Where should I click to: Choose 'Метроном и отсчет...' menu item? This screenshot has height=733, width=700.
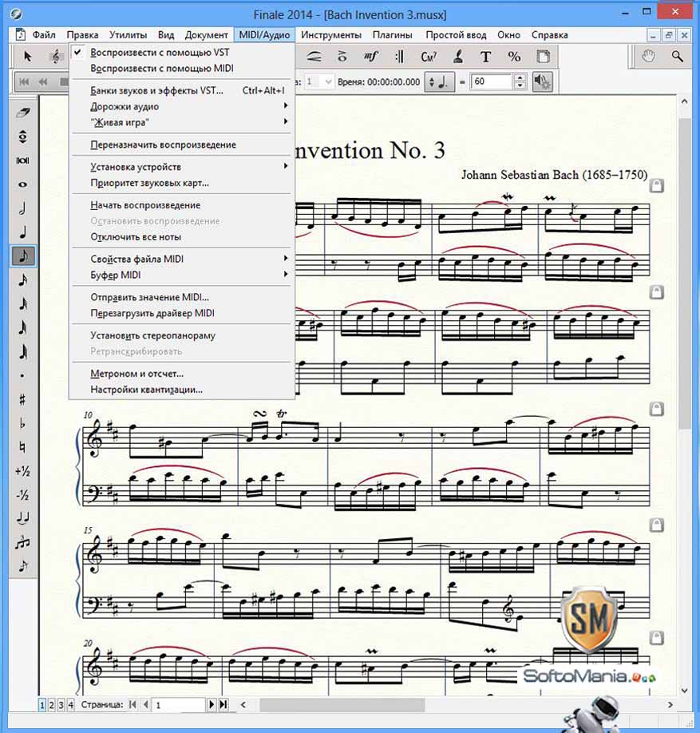tap(181, 374)
